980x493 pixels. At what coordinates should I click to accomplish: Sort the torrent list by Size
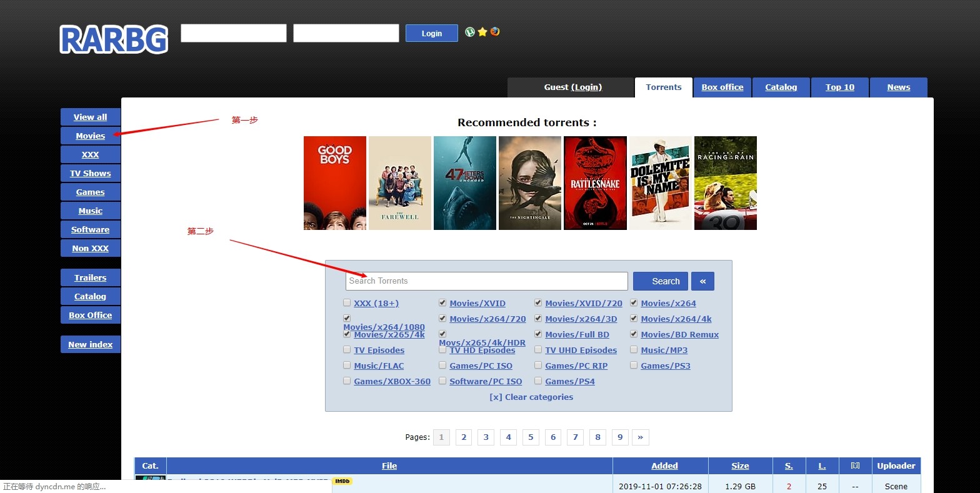(x=740, y=466)
